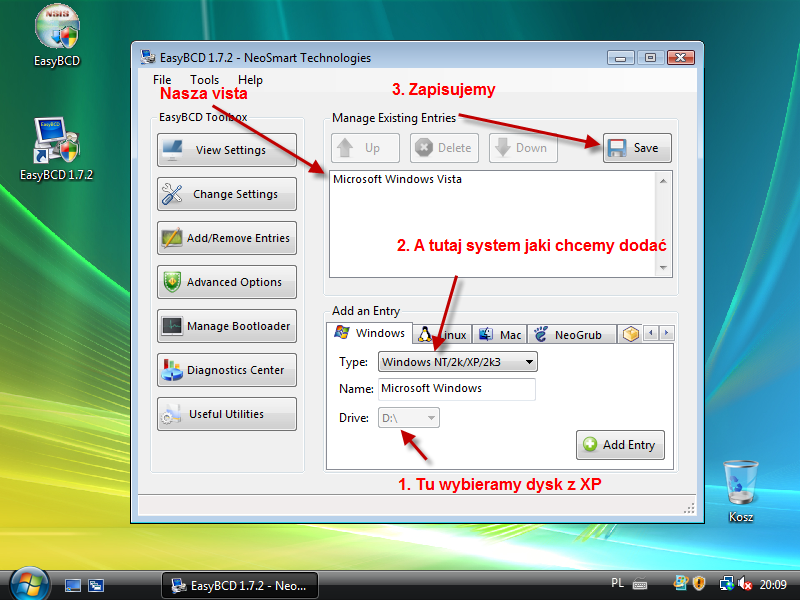Image resolution: width=800 pixels, height=600 pixels.
Task: Open Useful Utilities
Action: [227, 414]
